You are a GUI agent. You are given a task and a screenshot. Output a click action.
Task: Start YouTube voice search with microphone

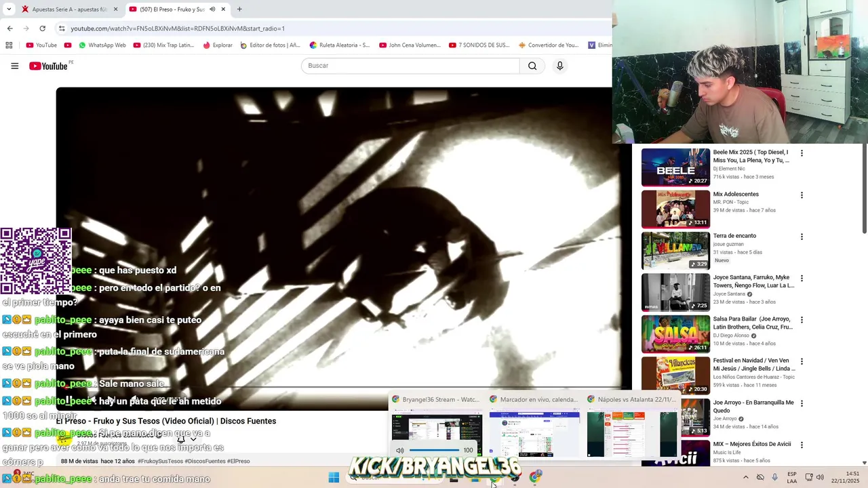(x=559, y=66)
